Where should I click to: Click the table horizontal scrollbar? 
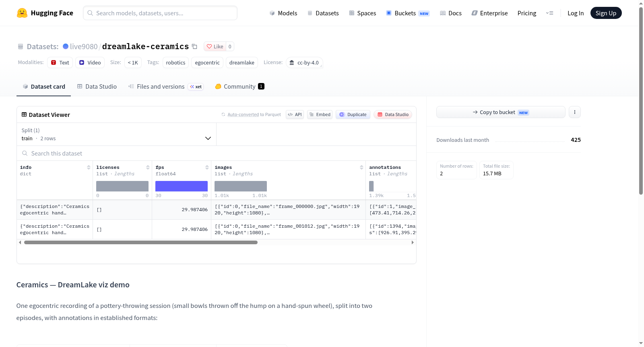pyautogui.click(x=141, y=242)
